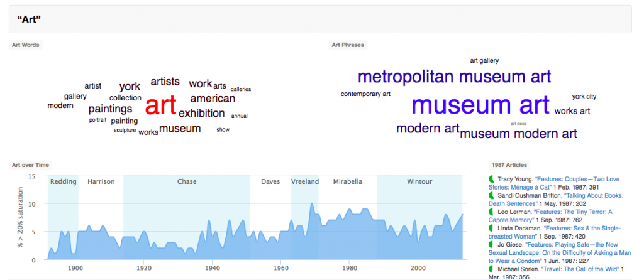This screenshot has width=644, height=280.
Task: Click green icon next to Leo Lerman
Action: pos(492,212)
